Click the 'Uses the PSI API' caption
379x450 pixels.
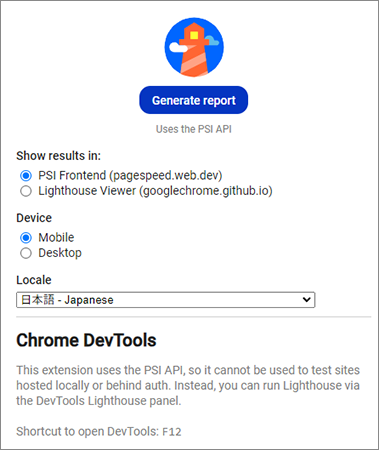[x=194, y=129]
